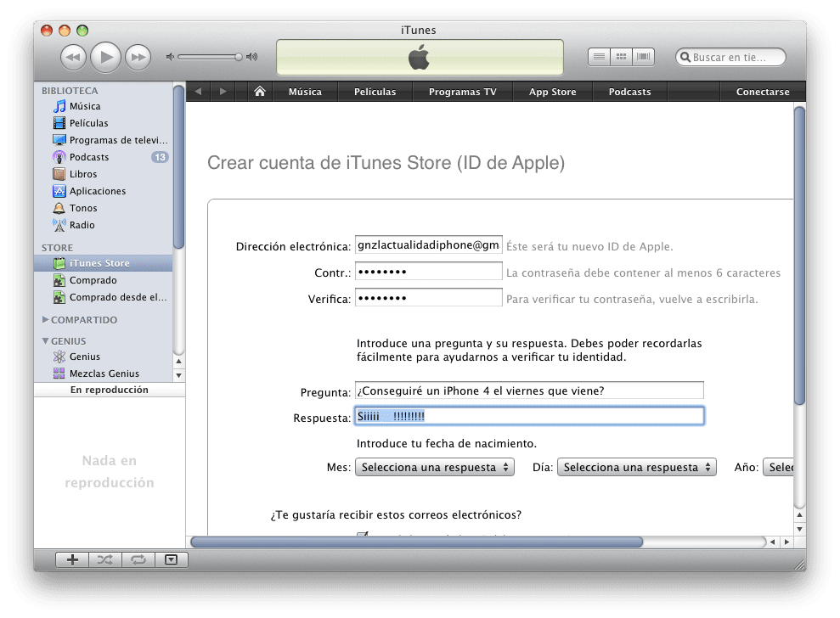Click the Buscar en tienda search field
This screenshot has height=618, width=840.
click(x=730, y=57)
